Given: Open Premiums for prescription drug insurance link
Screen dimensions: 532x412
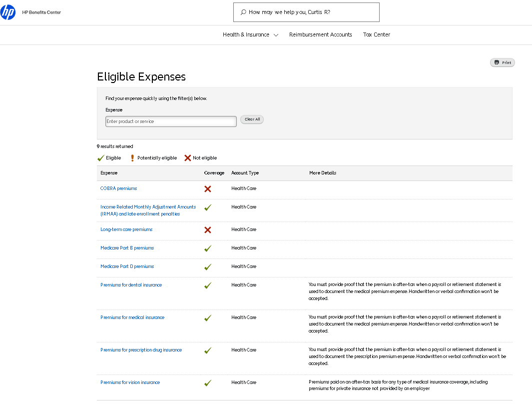Looking at the screenshot, I should [141, 350].
